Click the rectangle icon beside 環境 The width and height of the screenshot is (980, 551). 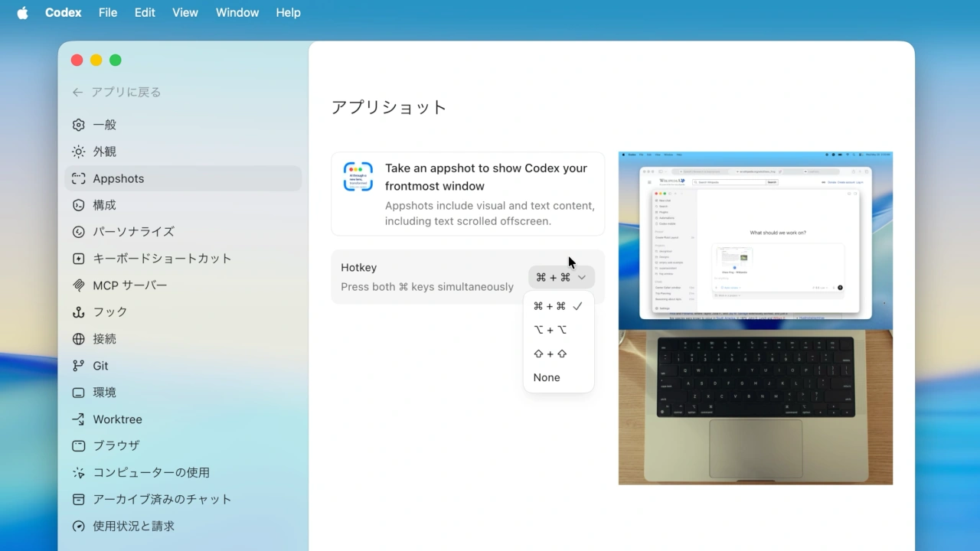[x=78, y=393]
